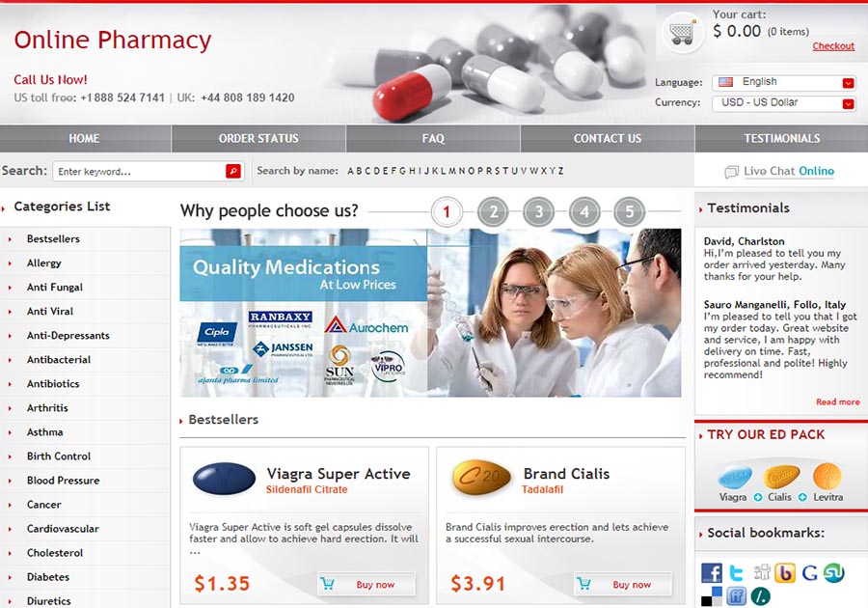868x608 pixels.
Task: Click the StumbleUpon bookmark icon
Action: click(833, 572)
